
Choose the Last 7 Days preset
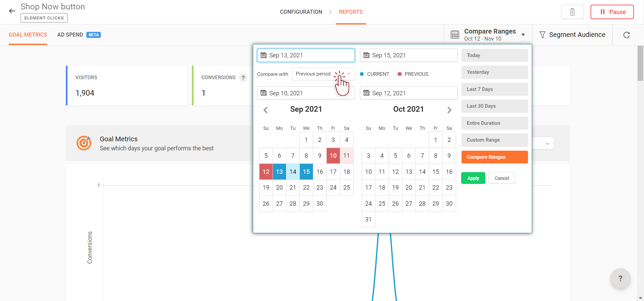pyautogui.click(x=494, y=89)
